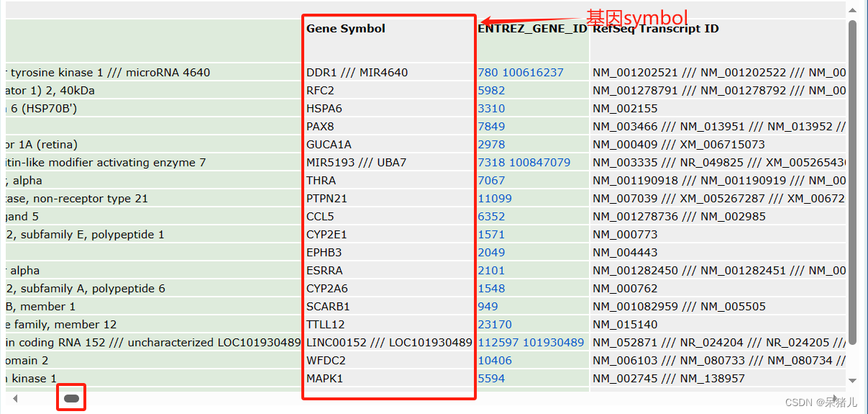Click the horizontal scrollbar right arrow
The width and height of the screenshot is (868, 414).
click(x=834, y=398)
